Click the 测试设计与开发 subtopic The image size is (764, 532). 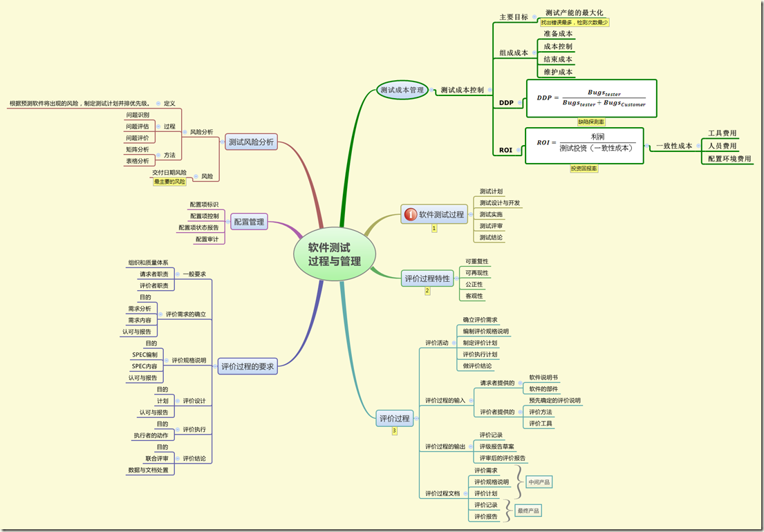click(x=499, y=203)
